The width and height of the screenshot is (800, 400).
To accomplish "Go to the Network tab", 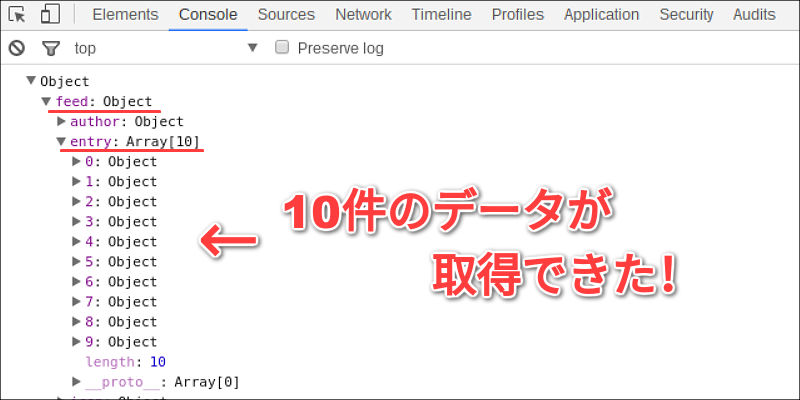I will point(363,15).
